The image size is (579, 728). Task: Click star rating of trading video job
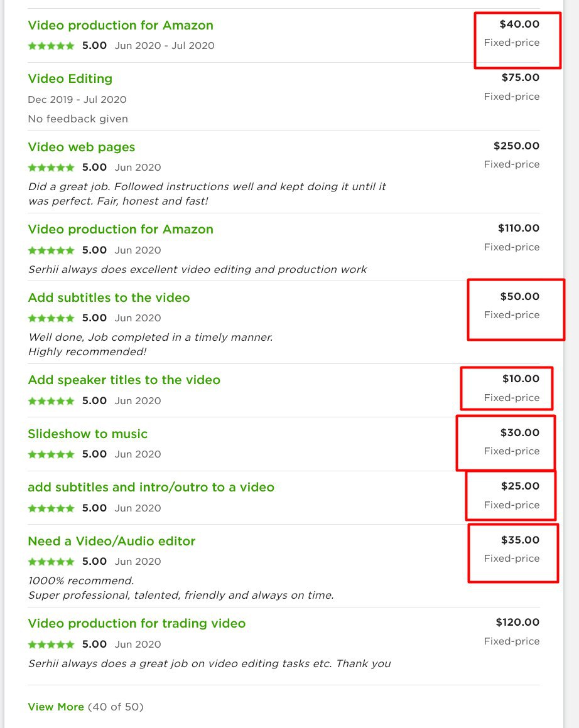tap(51, 645)
